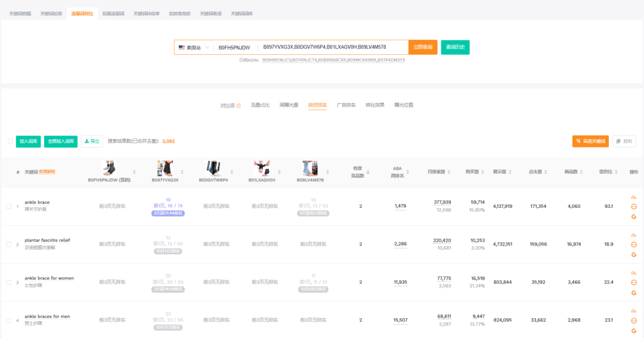Sort by 需供比 column arrows
Image resolution: width=644 pixels, height=338 pixels.
616,172
